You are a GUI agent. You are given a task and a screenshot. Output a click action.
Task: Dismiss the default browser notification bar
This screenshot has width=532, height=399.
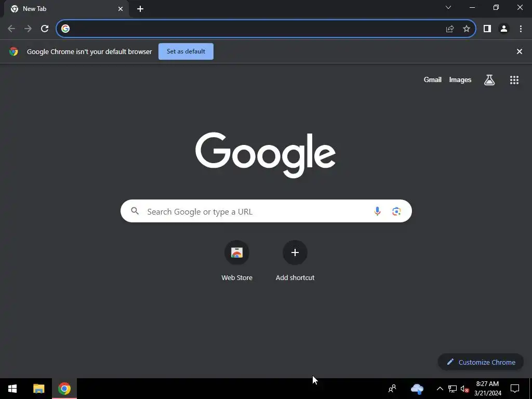[x=519, y=51]
